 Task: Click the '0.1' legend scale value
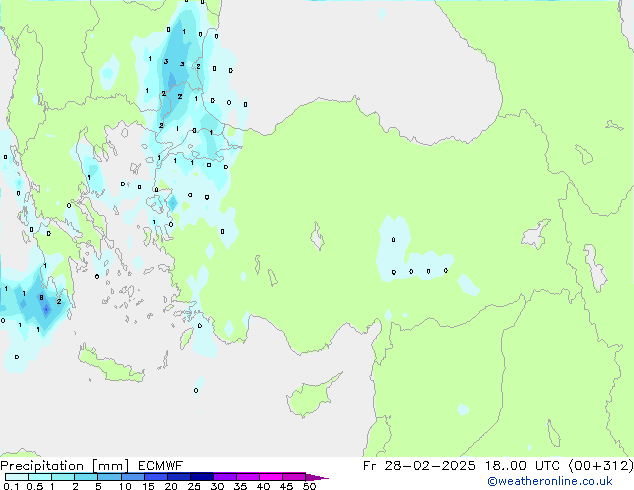click(11, 486)
